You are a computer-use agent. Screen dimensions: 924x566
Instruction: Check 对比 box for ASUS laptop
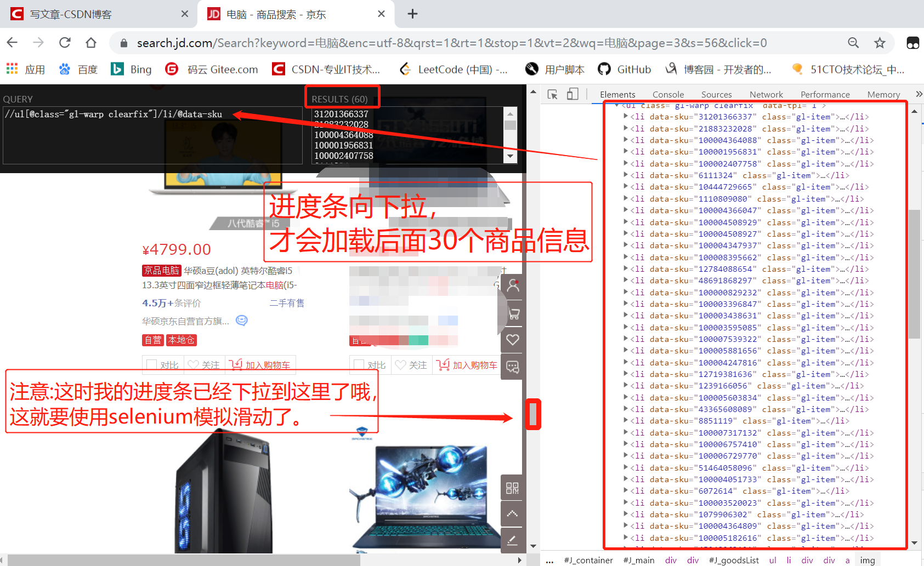(151, 365)
